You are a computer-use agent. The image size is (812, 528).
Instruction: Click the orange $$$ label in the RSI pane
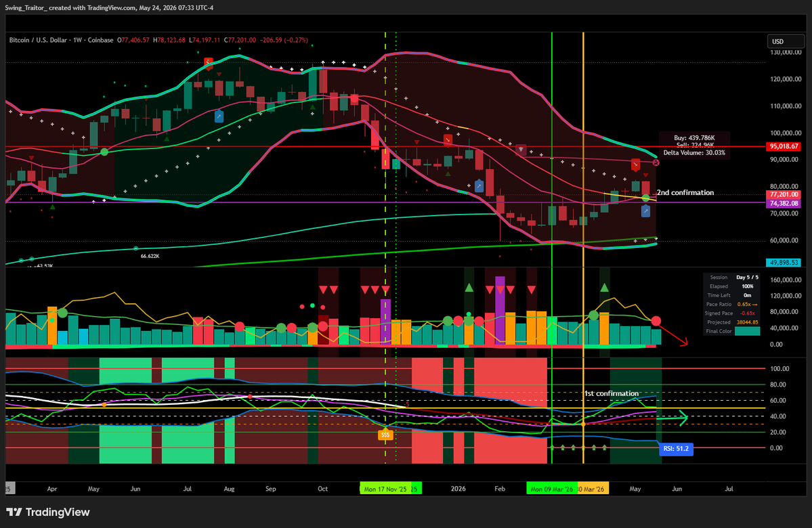[x=385, y=435]
